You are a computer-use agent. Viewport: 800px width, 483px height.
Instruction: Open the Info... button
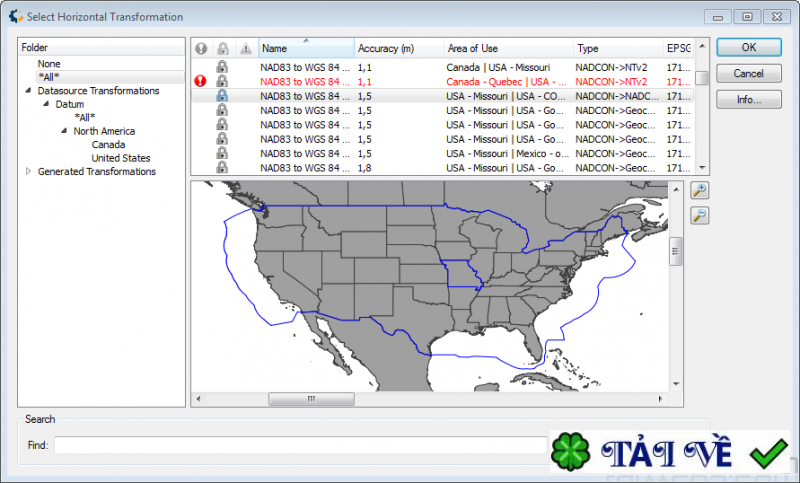click(748, 99)
